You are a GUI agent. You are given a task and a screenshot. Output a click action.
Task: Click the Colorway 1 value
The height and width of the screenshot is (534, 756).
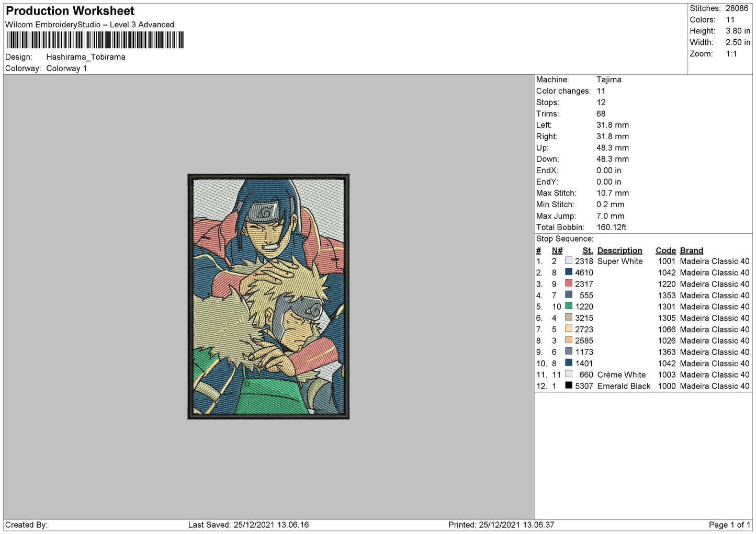click(x=66, y=69)
